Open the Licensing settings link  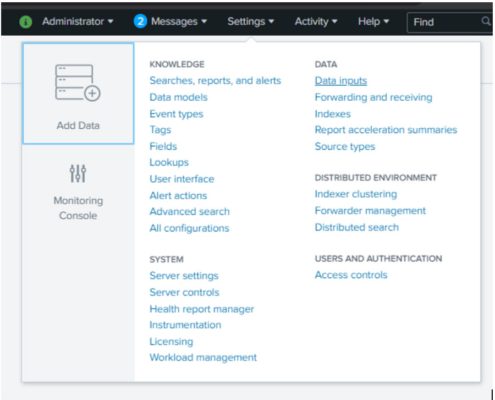click(171, 342)
